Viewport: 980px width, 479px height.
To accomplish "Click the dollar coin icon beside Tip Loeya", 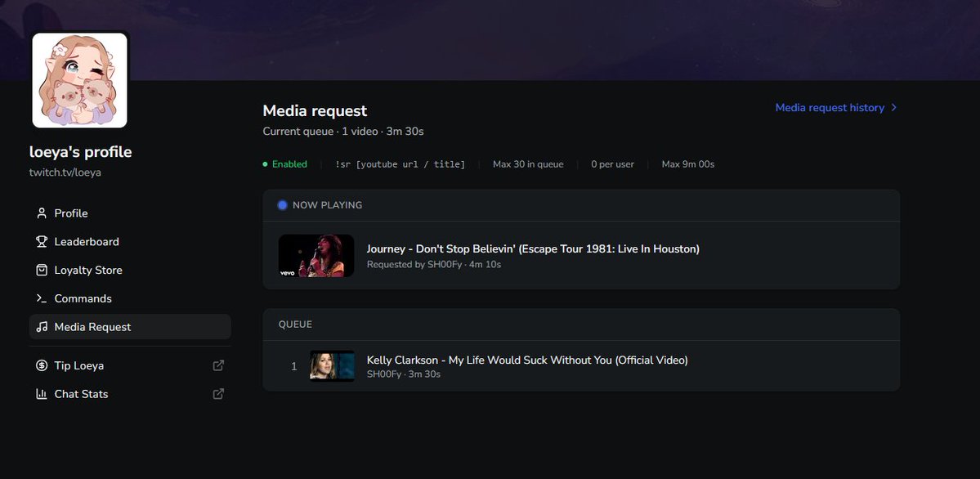I will click(42, 365).
